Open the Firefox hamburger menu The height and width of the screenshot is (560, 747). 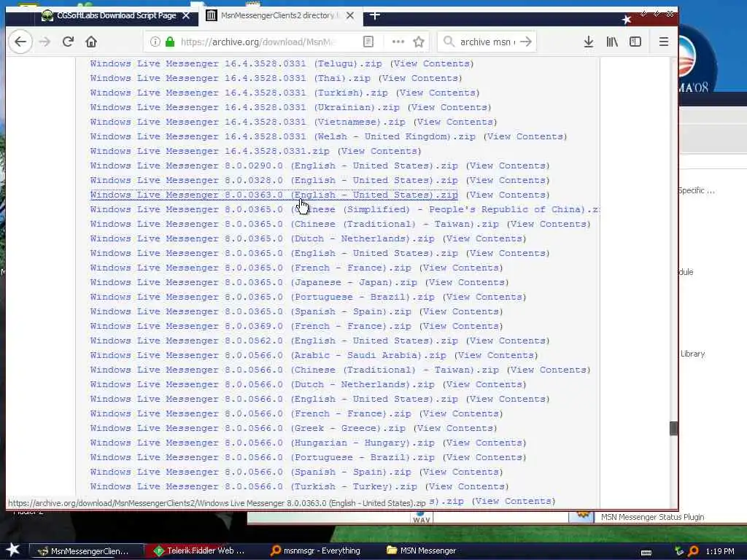tap(664, 42)
